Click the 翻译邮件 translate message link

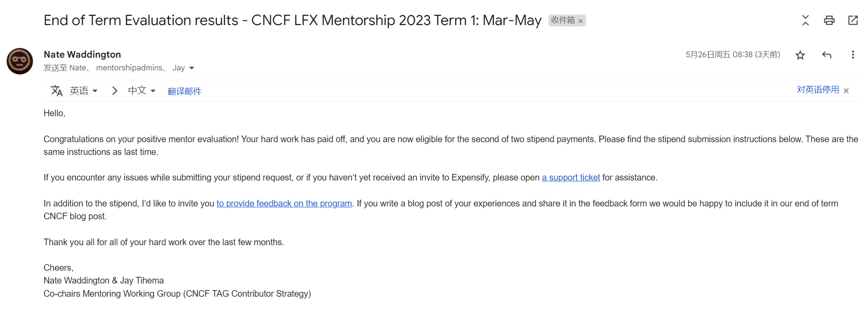(x=184, y=91)
